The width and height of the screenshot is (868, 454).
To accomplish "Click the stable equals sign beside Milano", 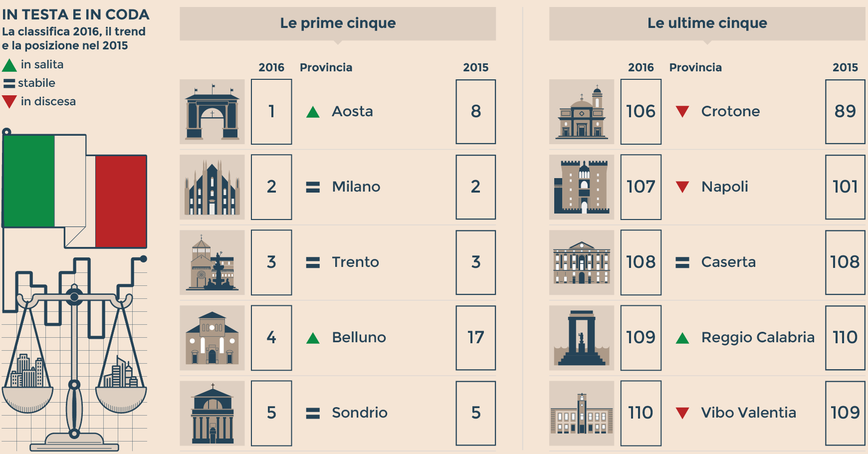I will tap(313, 187).
